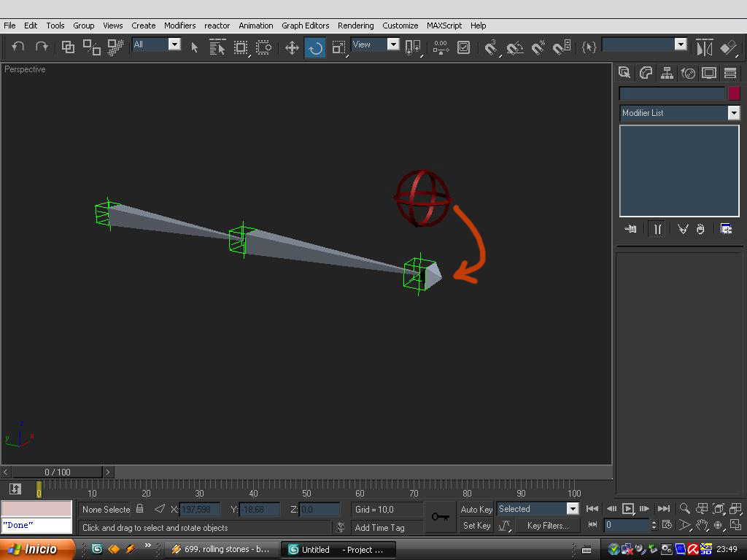Screen dimensions: 747x560
Task: Click Use Pivot Point Center icon
Action: [413, 47]
